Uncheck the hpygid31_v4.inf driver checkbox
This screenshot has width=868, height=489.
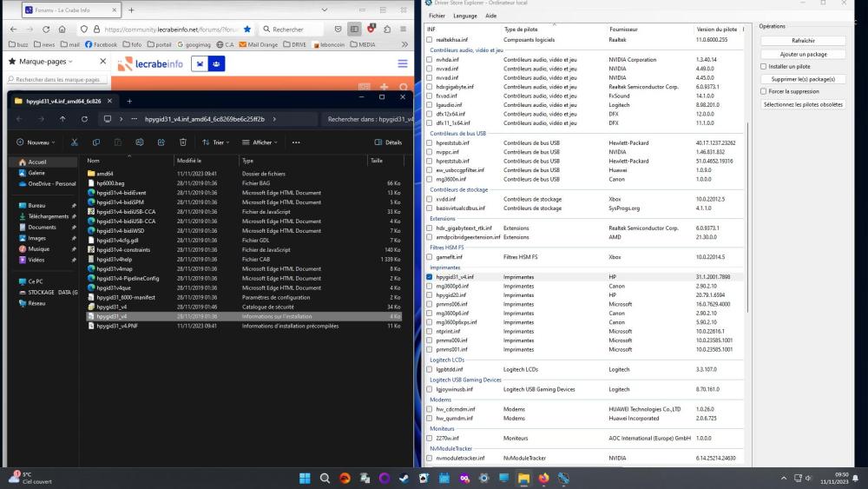click(x=429, y=277)
